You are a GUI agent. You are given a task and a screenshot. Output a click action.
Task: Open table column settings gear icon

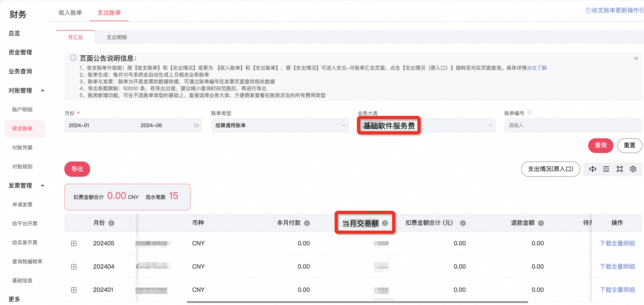tap(633, 169)
